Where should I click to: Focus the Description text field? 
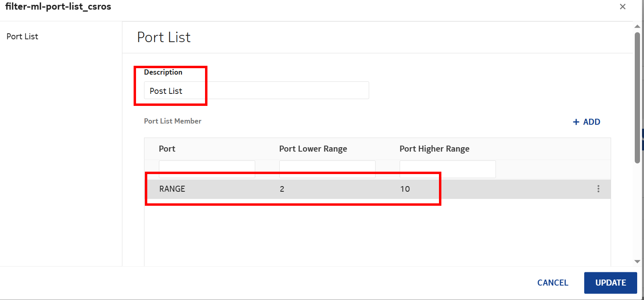(256, 91)
